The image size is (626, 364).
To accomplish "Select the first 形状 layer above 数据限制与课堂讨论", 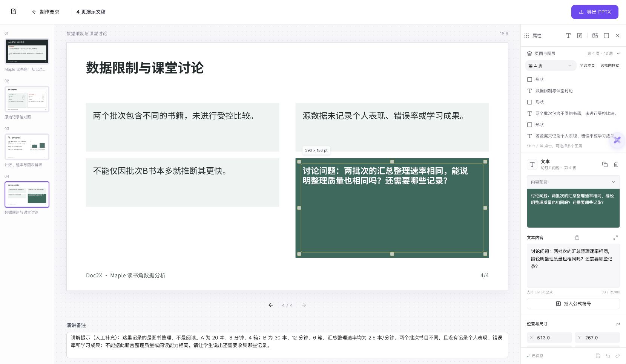I will click(573, 80).
